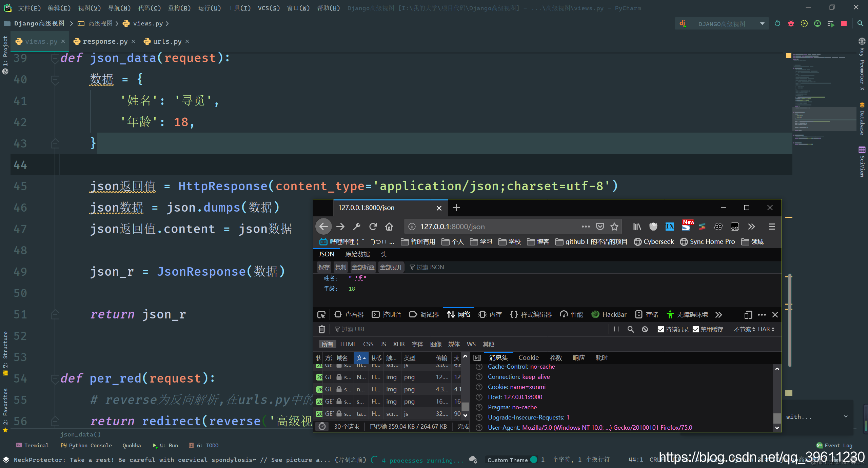Image resolution: width=868 pixels, height=468 pixels.
Task: Click the Custom Theme teal toggle indicator
Action: coord(534,460)
